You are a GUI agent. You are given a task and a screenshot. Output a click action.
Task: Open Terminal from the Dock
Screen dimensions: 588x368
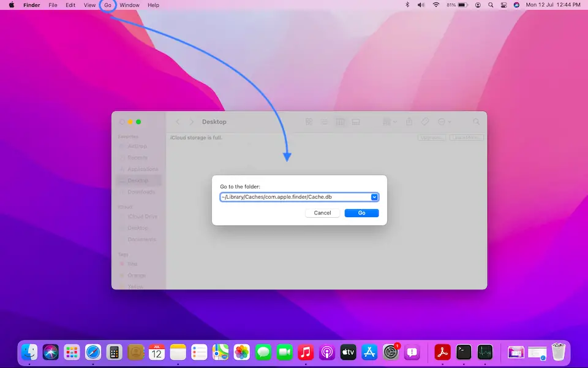pos(464,352)
